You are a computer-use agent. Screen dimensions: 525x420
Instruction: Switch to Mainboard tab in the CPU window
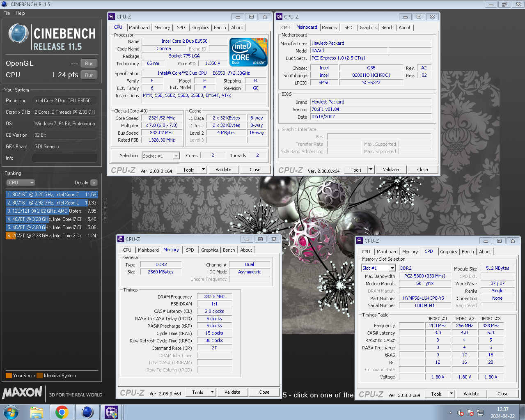[139, 28]
